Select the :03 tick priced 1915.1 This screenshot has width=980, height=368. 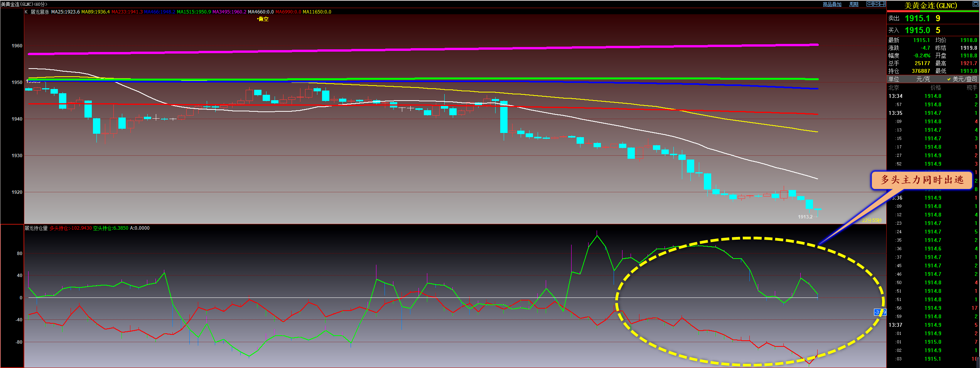(933, 359)
